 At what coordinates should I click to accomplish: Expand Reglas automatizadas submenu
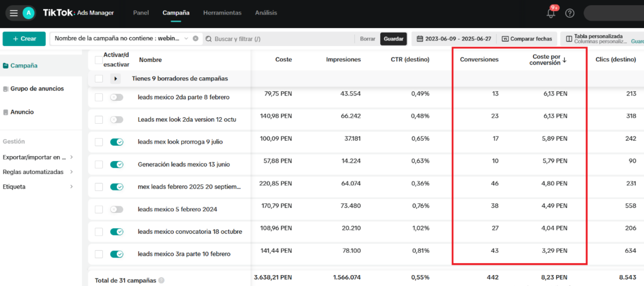pyautogui.click(x=72, y=172)
